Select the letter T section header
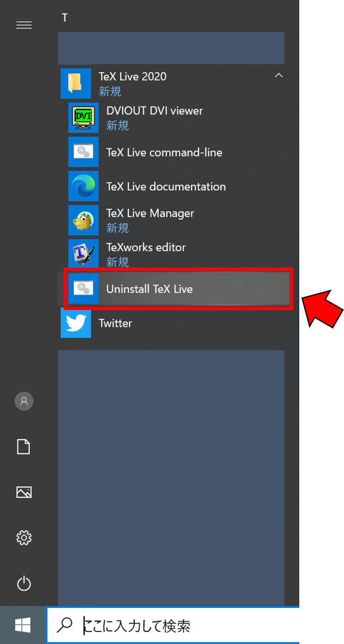This screenshot has height=644, width=344. 65,18
